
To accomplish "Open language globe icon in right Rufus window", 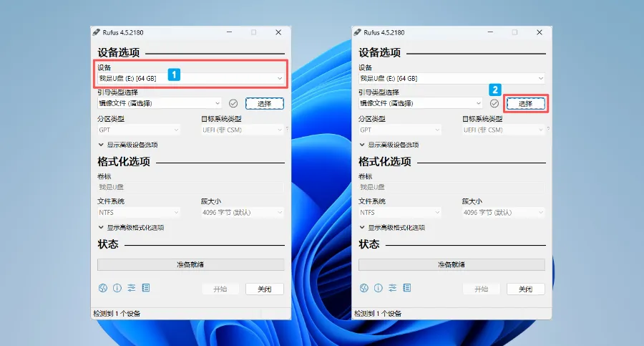I will tap(364, 288).
